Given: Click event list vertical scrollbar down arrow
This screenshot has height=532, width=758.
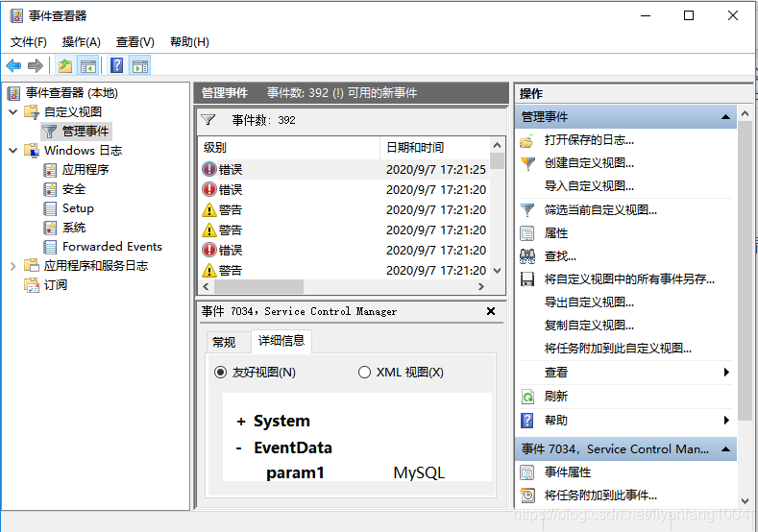Looking at the screenshot, I should click(497, 271).
